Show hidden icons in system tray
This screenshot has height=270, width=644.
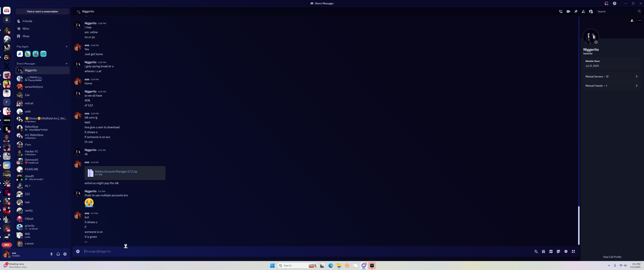pyautogui.click(x=609, y=265)
